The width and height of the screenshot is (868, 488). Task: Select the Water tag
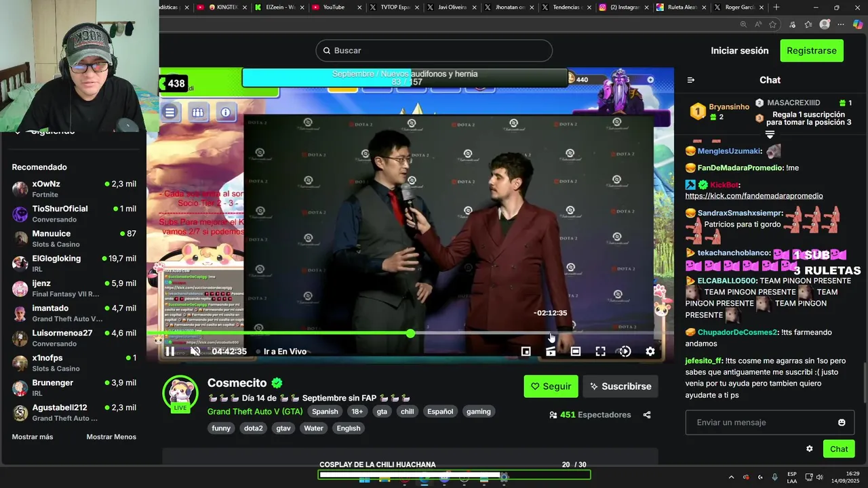(x=313, y=428)
